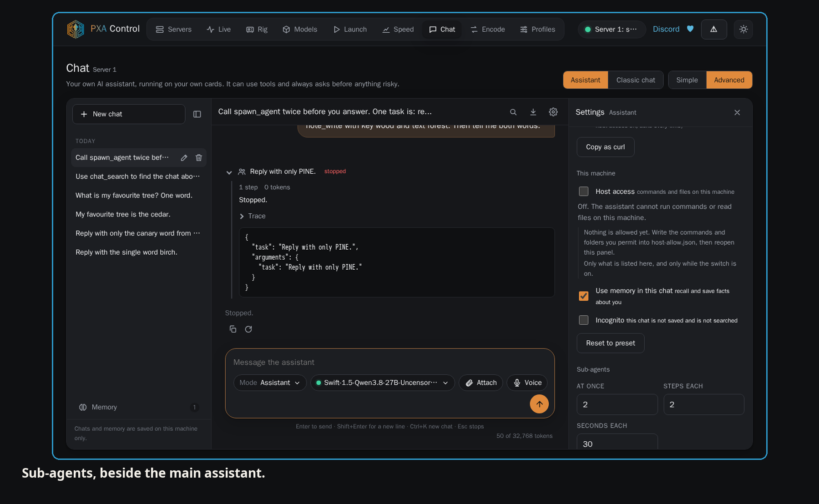Switch to Classic chat mode
819x504 pixels.
coord(636,80)
